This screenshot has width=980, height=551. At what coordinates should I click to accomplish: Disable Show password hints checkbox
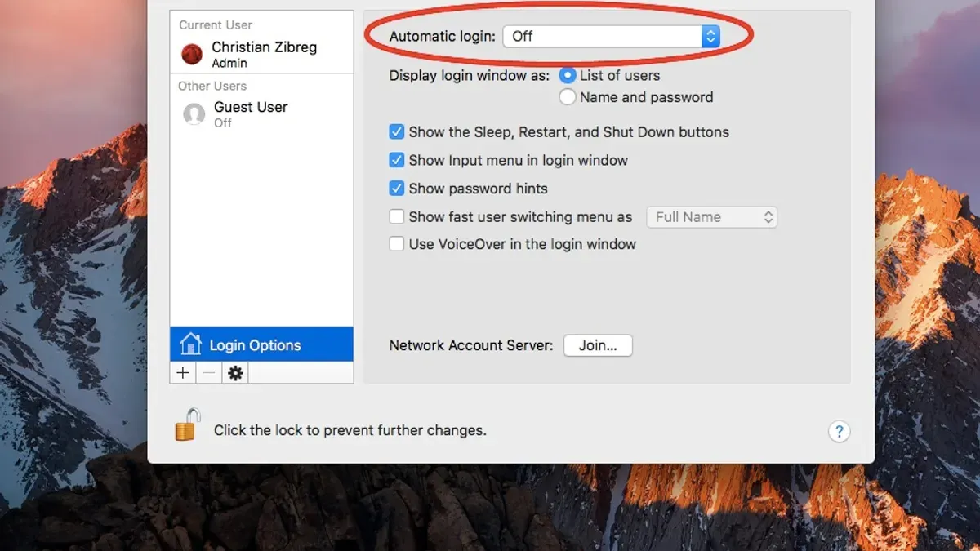(397, 189)
